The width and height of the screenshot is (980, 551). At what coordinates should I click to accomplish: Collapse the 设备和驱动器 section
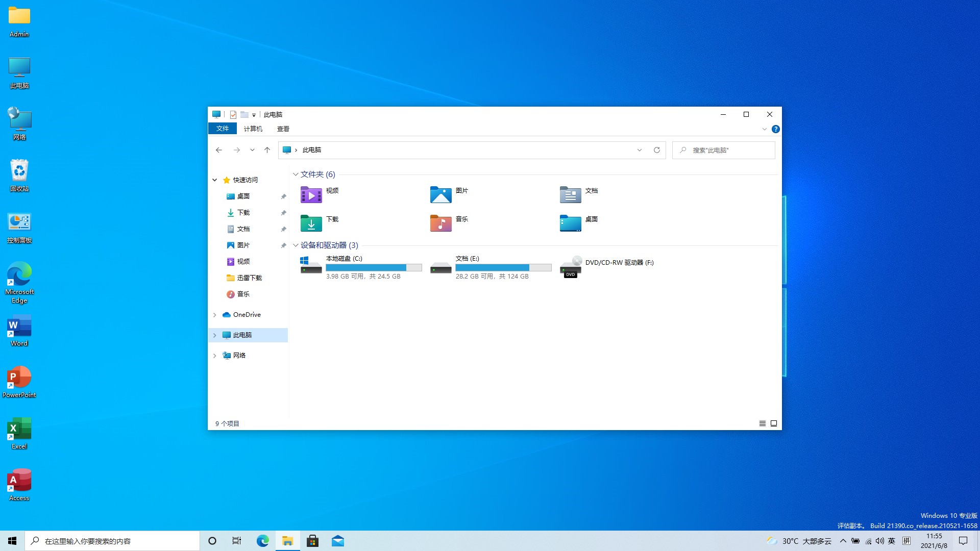coord(295,245)
